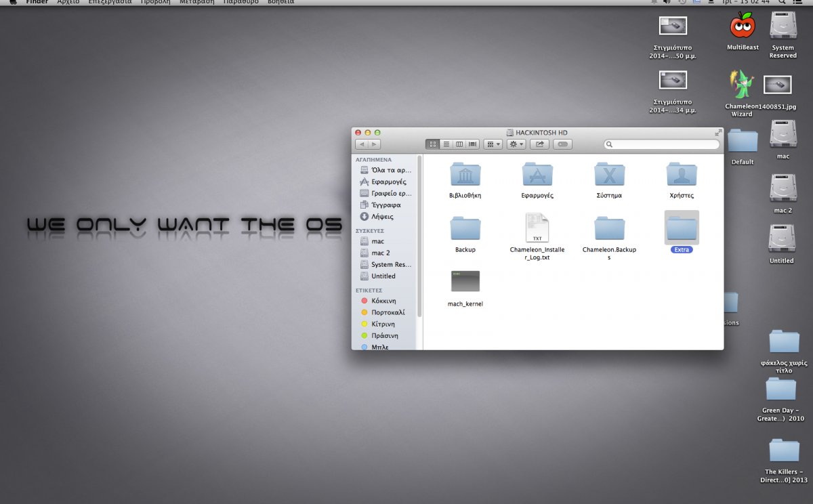Switch Finder to column view
Screen dimensions: 813x504
pos(459,144)
